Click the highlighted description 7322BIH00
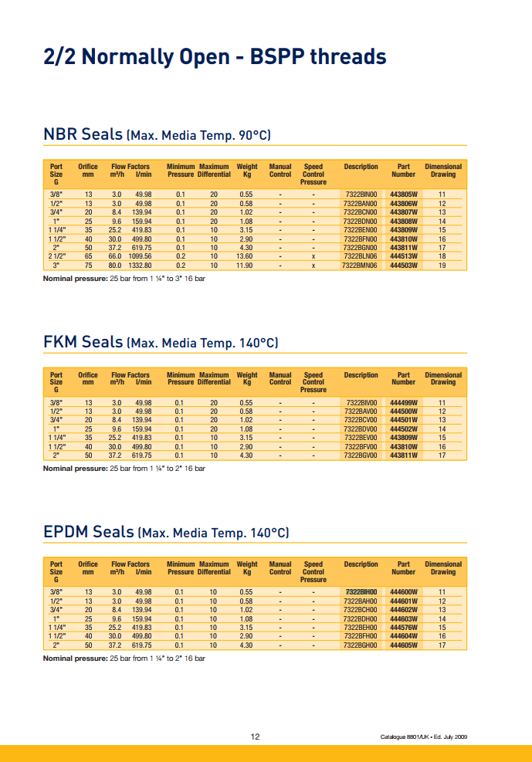This screenshot has width=532, height=762. pos(361,592)
